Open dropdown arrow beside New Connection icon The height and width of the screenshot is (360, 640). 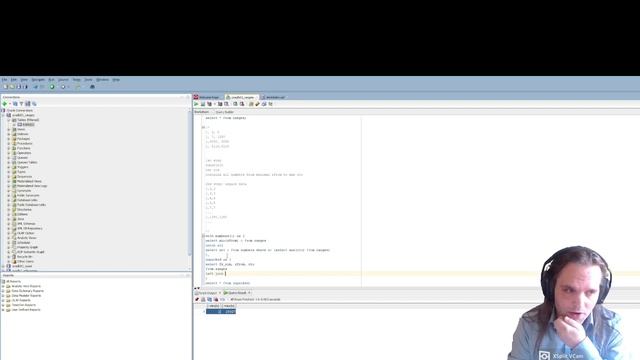click(x=10, y=104)
